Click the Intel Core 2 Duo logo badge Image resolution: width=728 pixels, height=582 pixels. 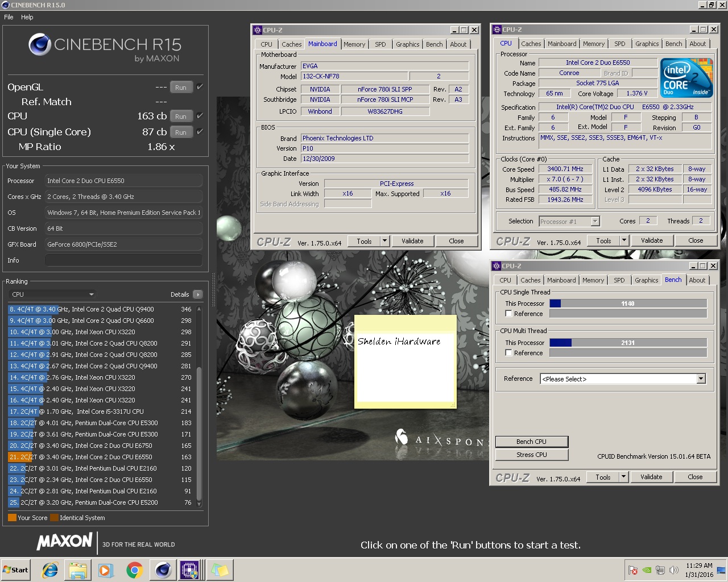click(x=687, y=78)
